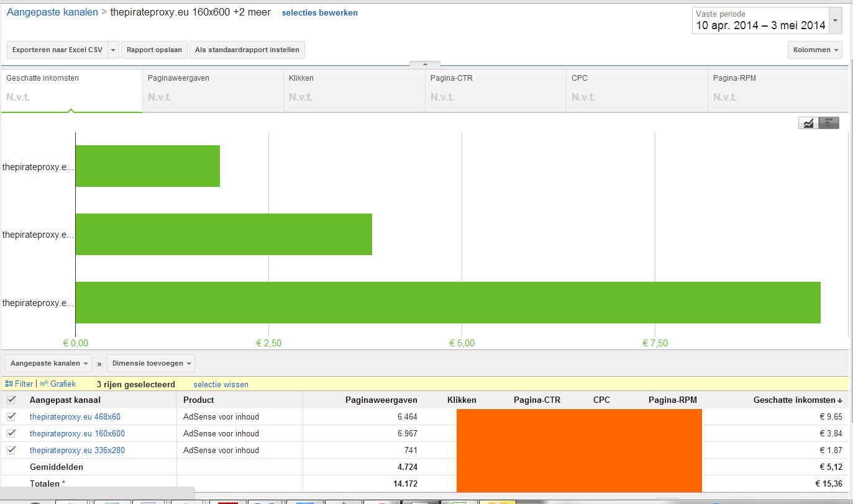The height and width of the screenshot is (504, 853).
Task: Click the 3 rijen geselecteerd text
Action: (x=136, y=384)
